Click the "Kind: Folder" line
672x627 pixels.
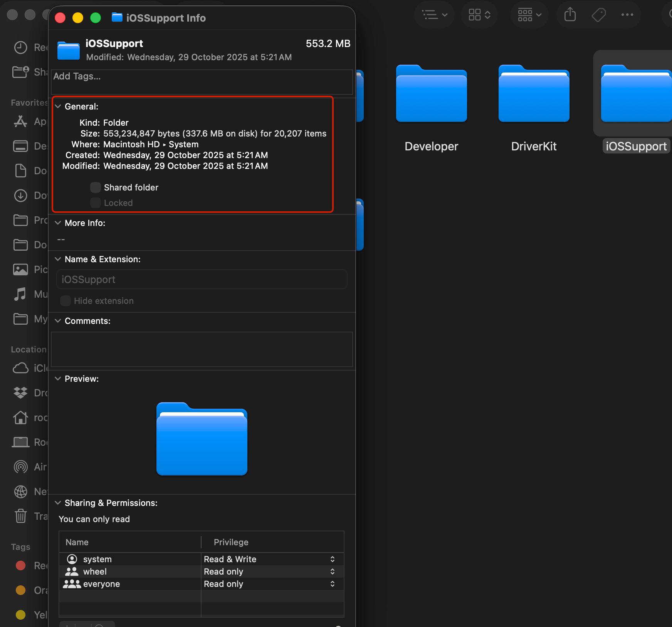click(104, 123)
